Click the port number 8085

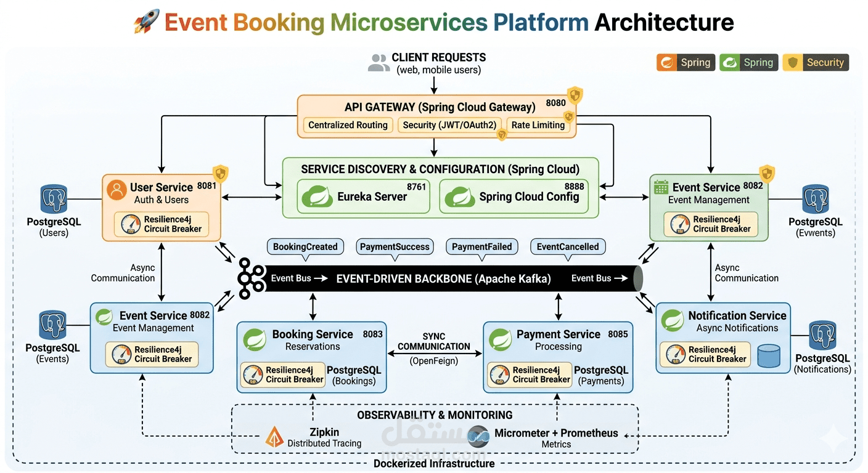[618, 334]
